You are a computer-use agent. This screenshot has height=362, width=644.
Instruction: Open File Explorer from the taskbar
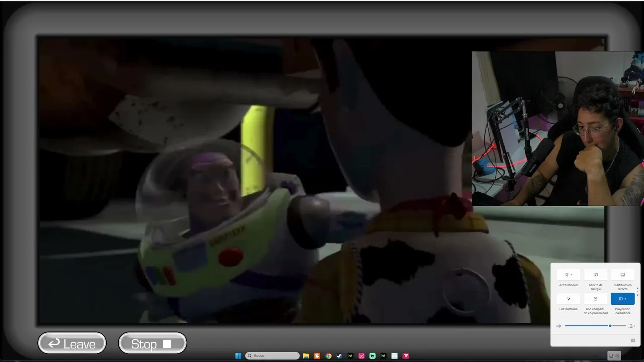[306, 356]
